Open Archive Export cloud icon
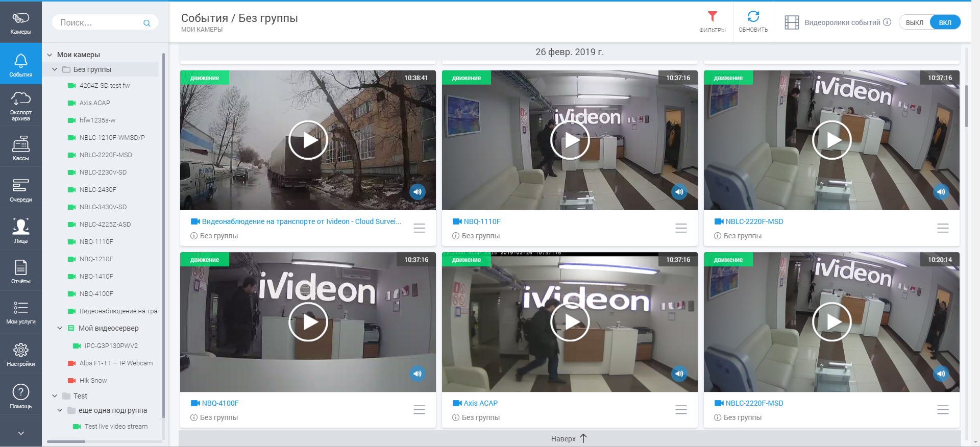This screenshot has width=980, height=447. point(21,106)
